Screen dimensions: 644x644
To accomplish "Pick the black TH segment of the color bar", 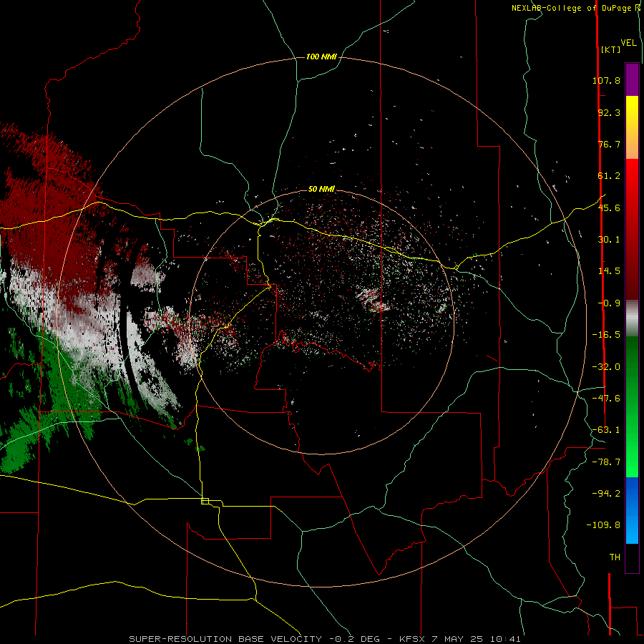I will click(632, 557).
